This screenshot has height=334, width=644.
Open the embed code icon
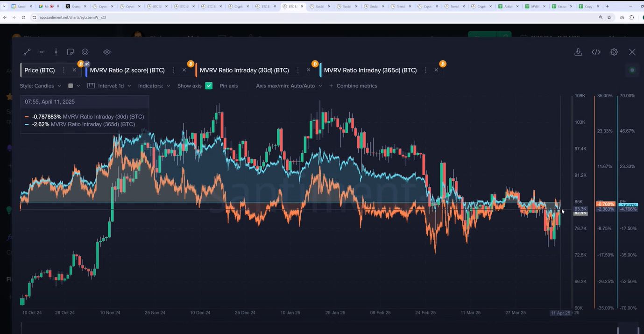tap(596, 52)
